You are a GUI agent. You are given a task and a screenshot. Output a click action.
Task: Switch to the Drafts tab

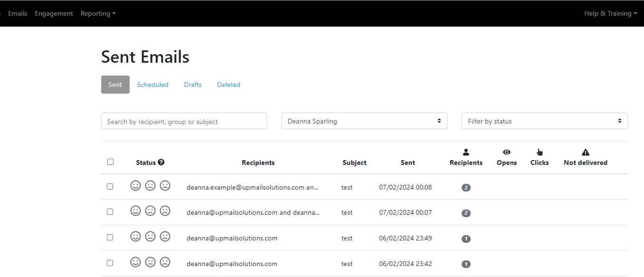(193, 85)
